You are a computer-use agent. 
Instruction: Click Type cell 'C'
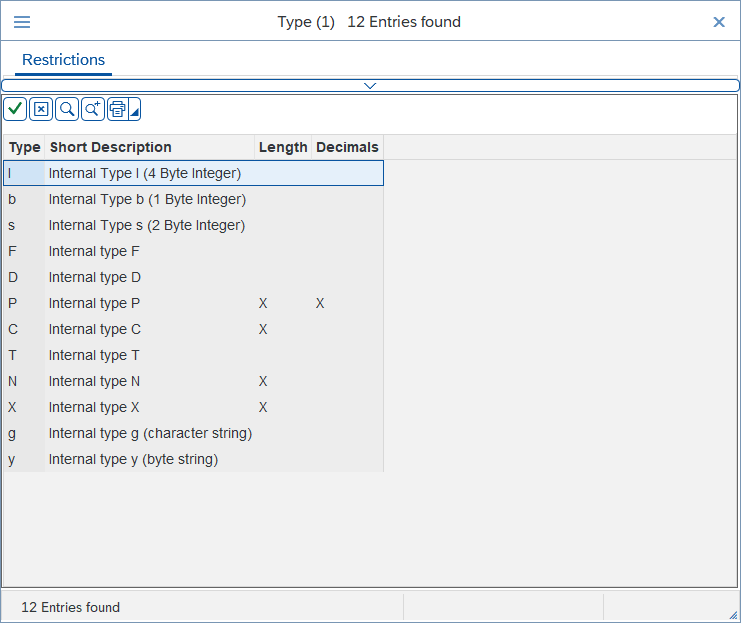tap(24, 329)
